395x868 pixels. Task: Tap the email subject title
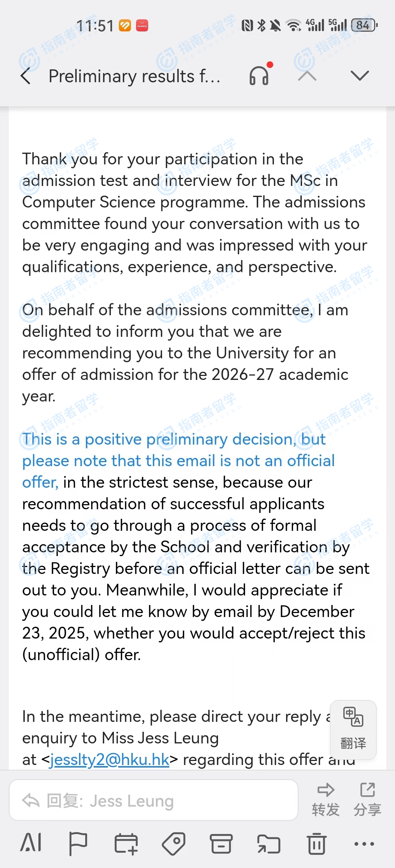click(134, 76)
